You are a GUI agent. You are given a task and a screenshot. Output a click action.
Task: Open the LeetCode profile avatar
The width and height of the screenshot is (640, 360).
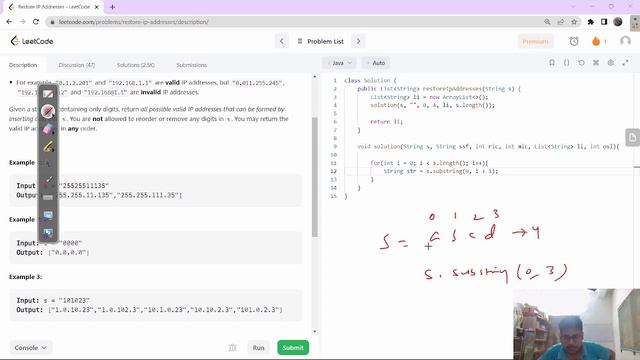(625, 41)
